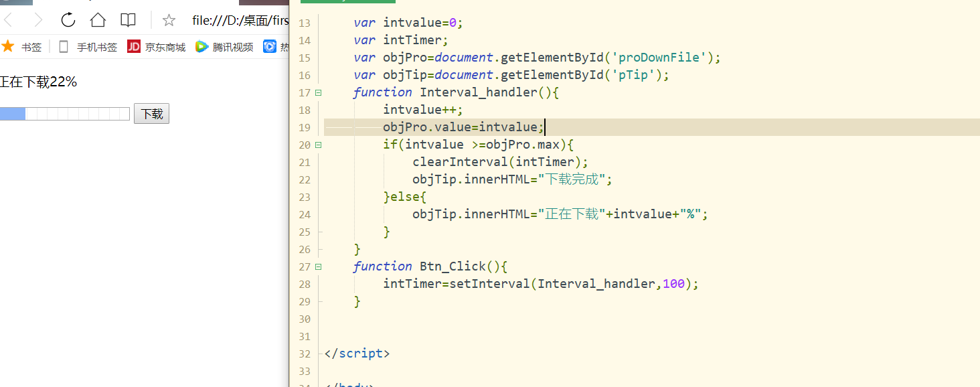The height and width of the screenshot is (387, 980).
Task: Click clearInterval(intTimer); on line 21
Action: point(500,162)
